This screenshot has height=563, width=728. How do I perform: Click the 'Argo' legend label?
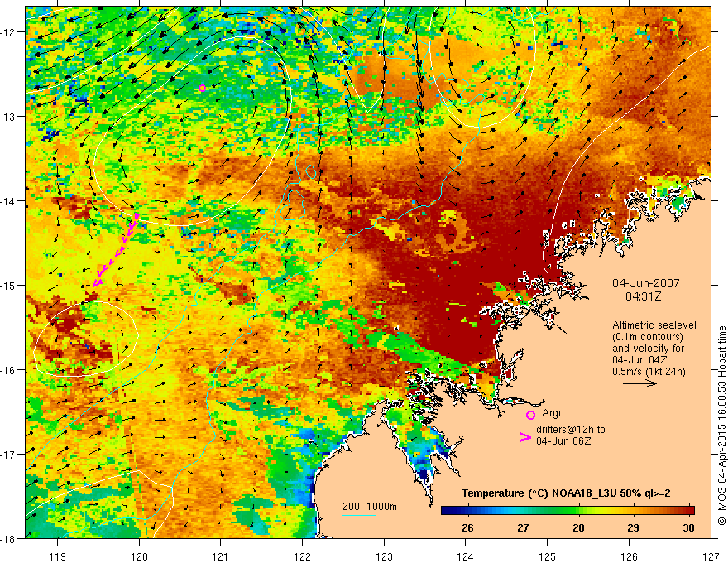[553, 413]
